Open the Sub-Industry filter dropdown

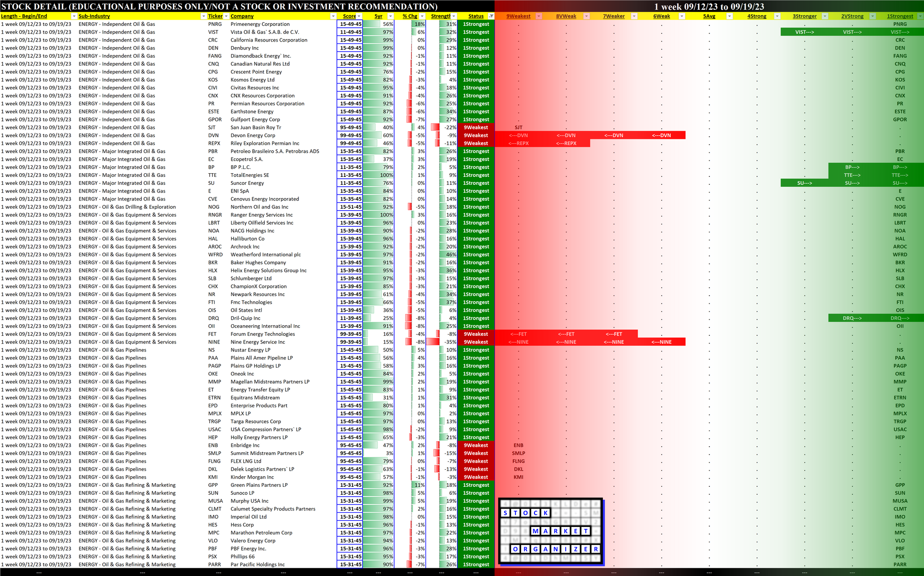pos(203,16)
